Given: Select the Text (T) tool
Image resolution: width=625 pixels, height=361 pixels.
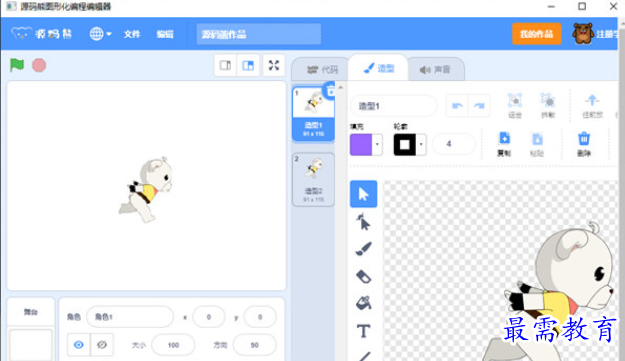Looking at the screenshot, I should (364, 331).
